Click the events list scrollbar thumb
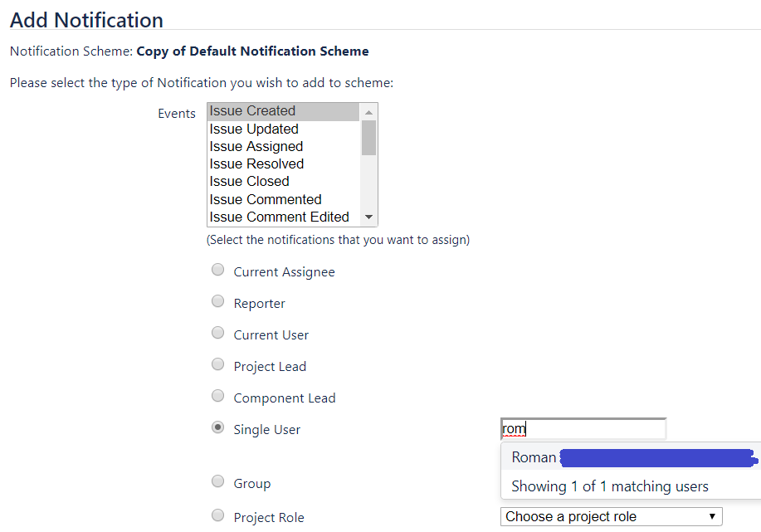Screen dimensions: 761x532 368,138
